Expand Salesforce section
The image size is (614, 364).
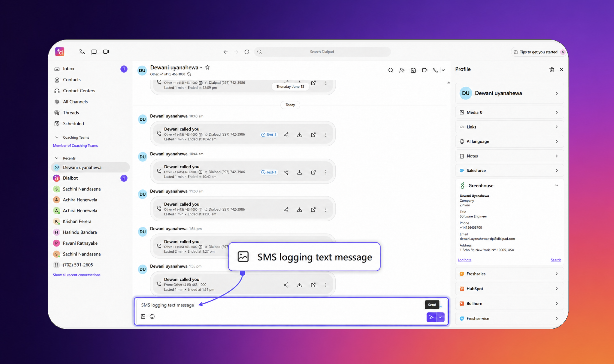point(509,171)
